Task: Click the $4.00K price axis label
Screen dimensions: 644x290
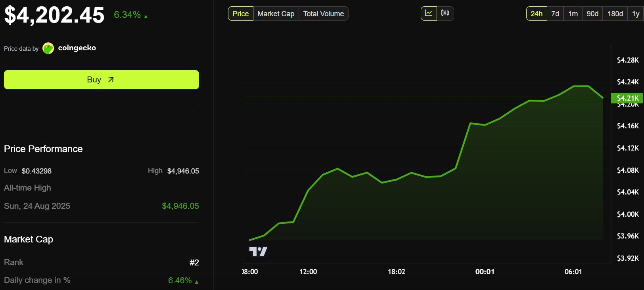Action: coord(628,214)
